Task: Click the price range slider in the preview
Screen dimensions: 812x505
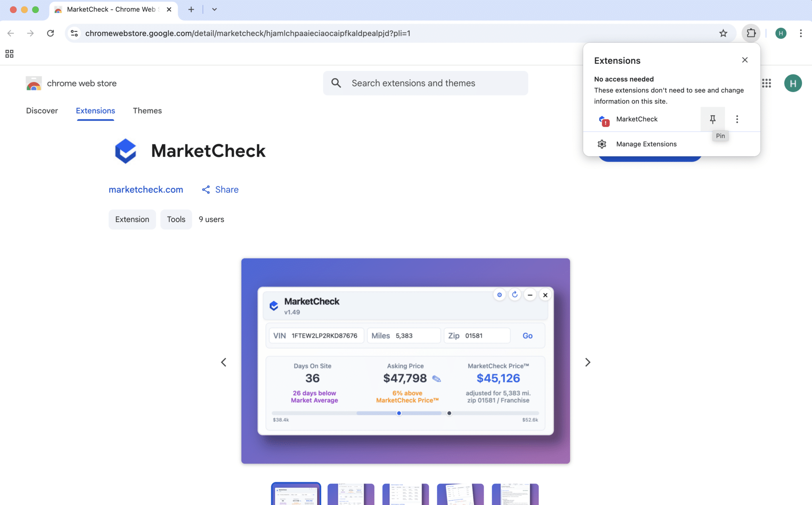Action: (398, 413)
